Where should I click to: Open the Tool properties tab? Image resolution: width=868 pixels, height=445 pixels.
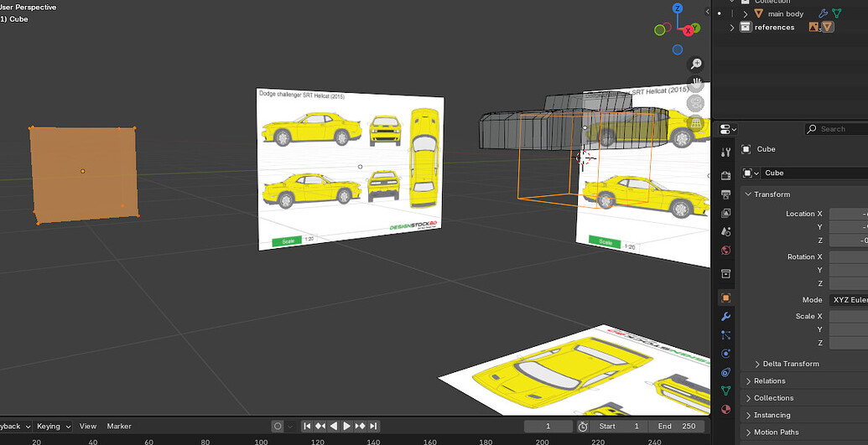725,153
